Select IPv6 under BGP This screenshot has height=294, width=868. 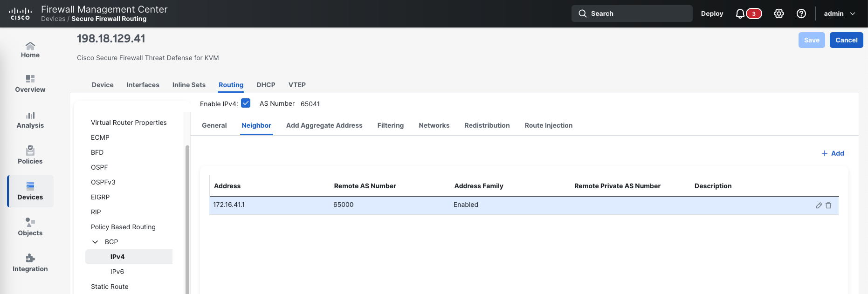(x=117, y=272)
